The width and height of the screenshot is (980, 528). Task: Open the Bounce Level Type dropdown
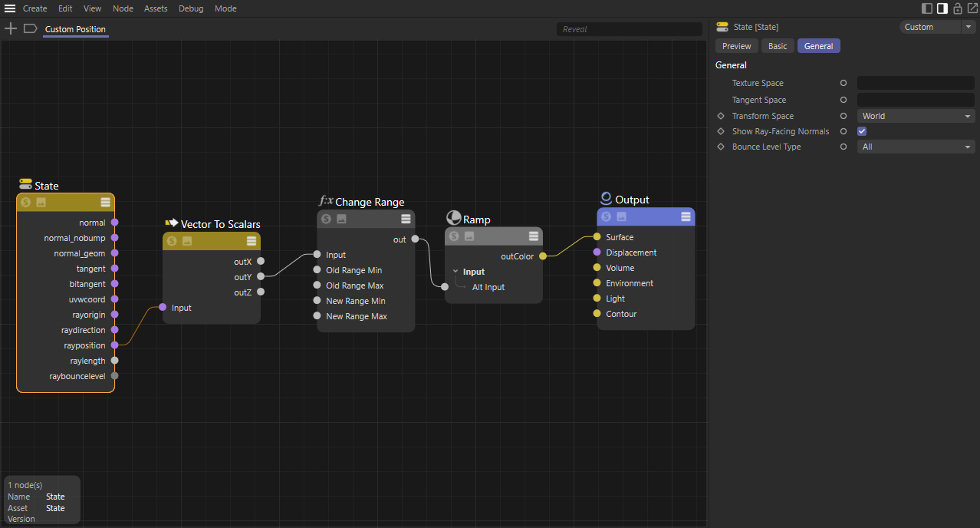(916, 147)
